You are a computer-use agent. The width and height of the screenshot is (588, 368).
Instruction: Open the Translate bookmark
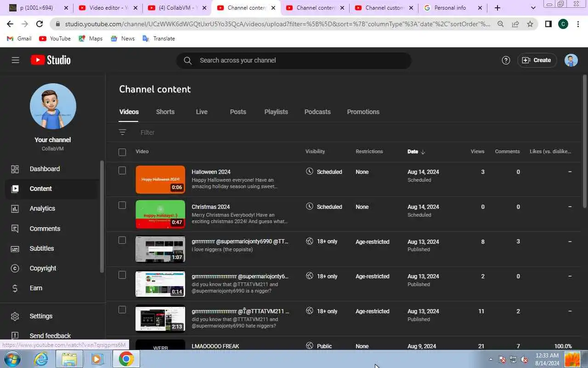(158, 39)
